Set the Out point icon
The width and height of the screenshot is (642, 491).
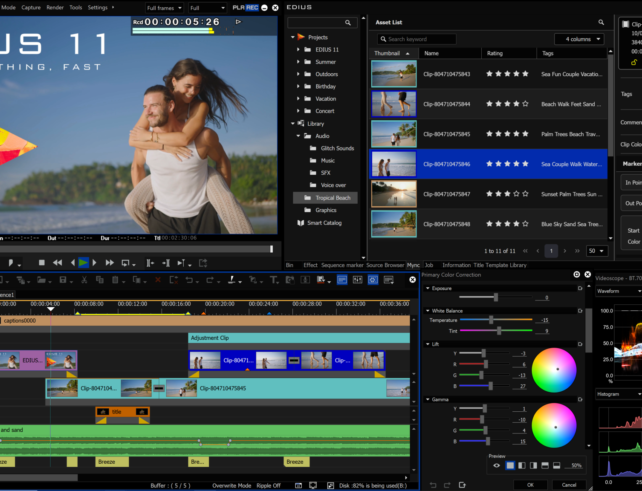166,263
